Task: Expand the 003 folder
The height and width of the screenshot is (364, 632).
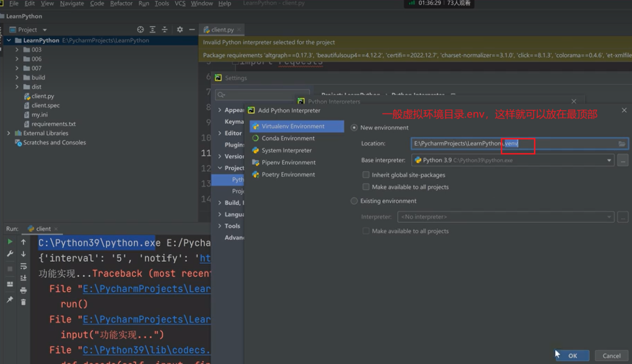Action: point(17,49)
